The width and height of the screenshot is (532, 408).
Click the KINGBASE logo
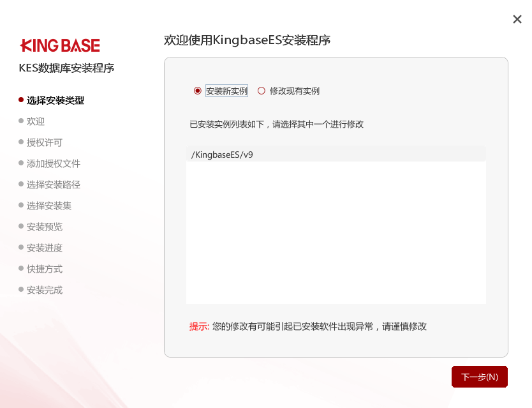pyautogui.click(x=60, y=45)
